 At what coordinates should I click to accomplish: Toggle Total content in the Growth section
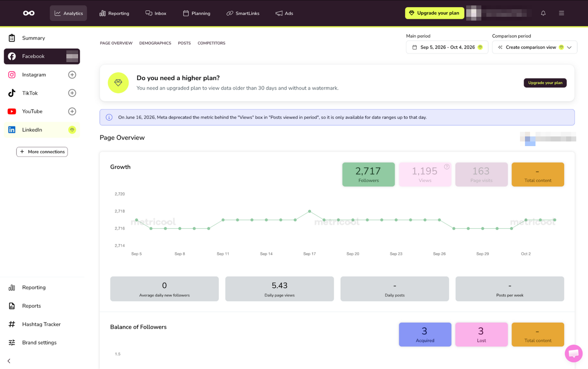(x=538, y=174)
